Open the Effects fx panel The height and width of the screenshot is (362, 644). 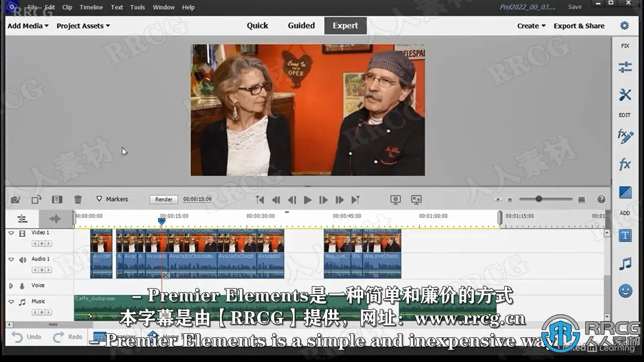[625, 164]
